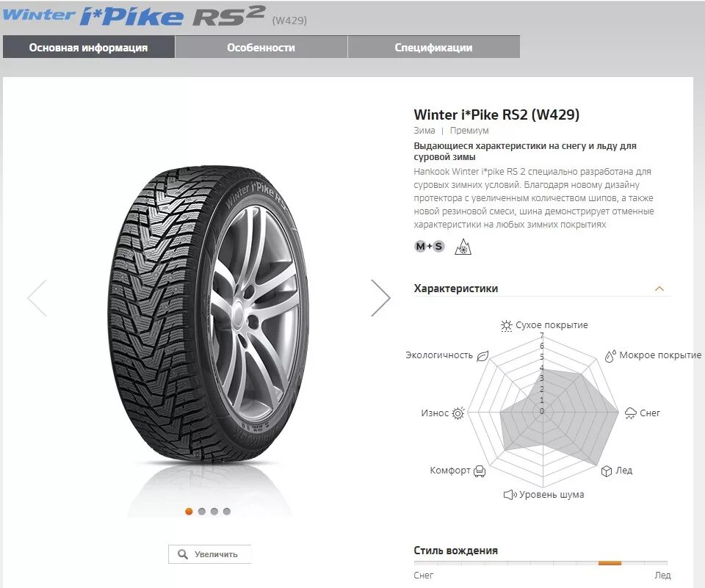Click the eco-friendliness leaf icon
This screenshot has width=705, height=588.
pos(482,355)
